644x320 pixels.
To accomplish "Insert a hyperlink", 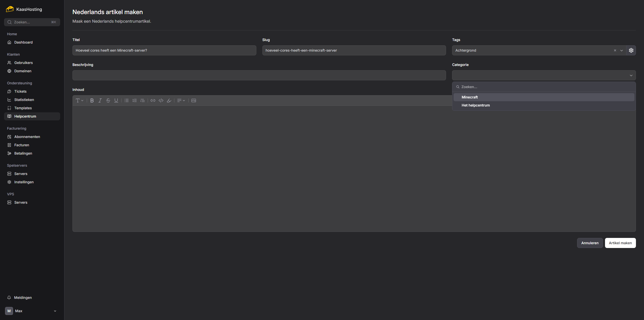I will (x=153, y=100).
